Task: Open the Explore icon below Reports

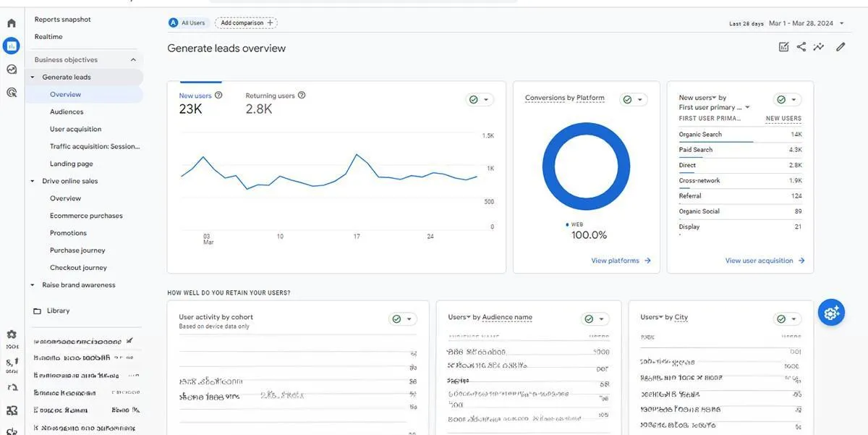Action: 11,68
